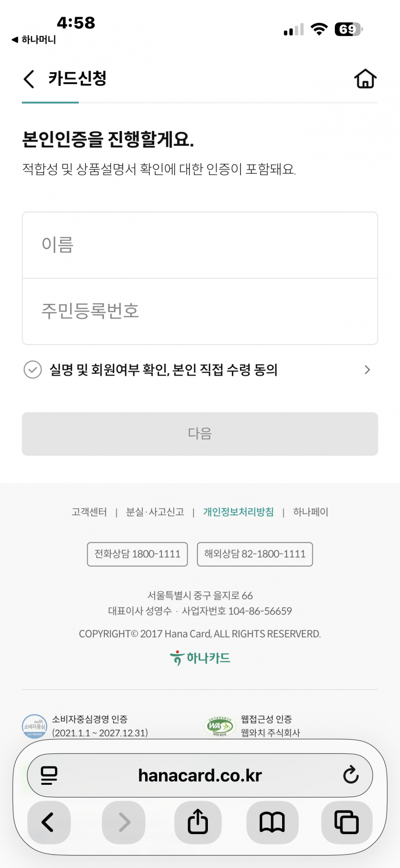Expand agreement details with right chevron

pos(367,369)
